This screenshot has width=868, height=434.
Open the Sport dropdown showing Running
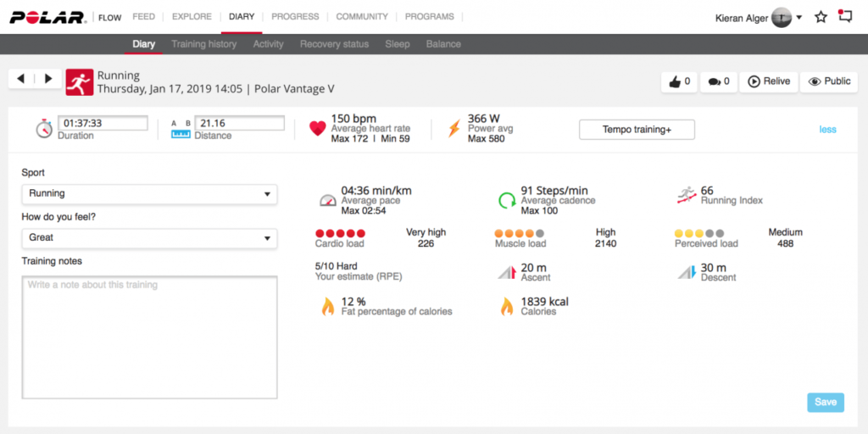point(149,193)
